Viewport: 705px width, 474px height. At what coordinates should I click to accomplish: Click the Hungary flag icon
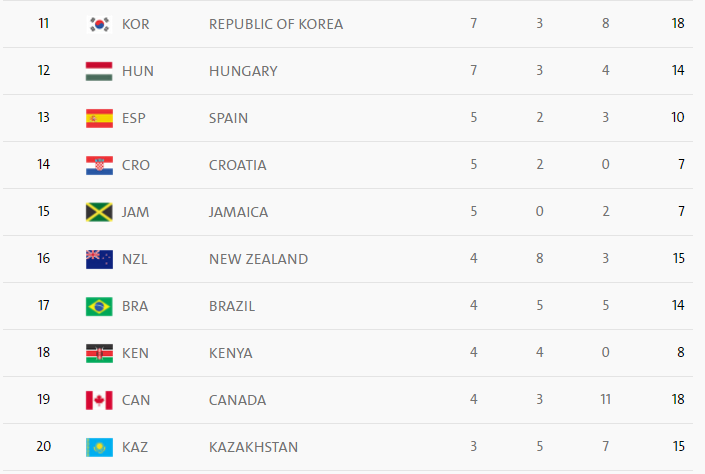[99, 71]
